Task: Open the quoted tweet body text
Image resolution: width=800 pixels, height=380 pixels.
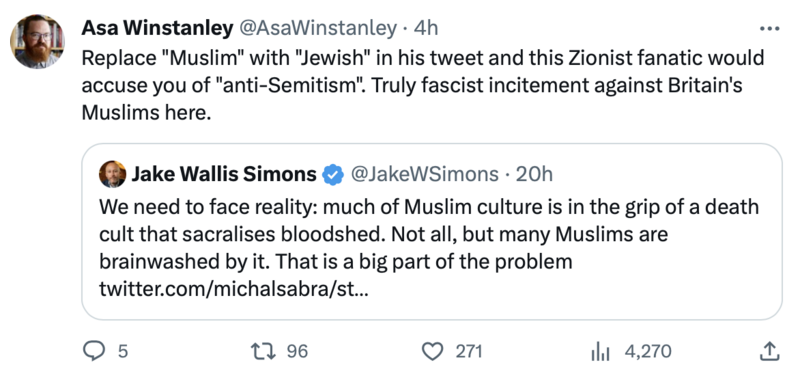Action: (x=429, y=235)
